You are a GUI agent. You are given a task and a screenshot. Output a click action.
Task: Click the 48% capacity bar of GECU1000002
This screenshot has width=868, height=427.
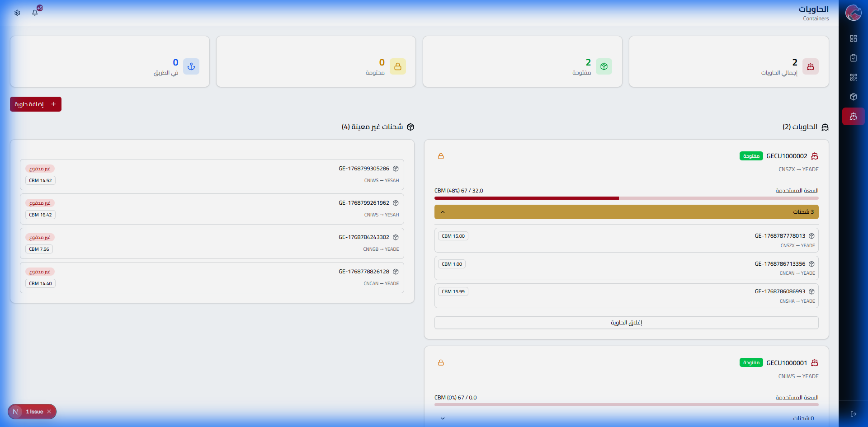click(x=626, y=198)
